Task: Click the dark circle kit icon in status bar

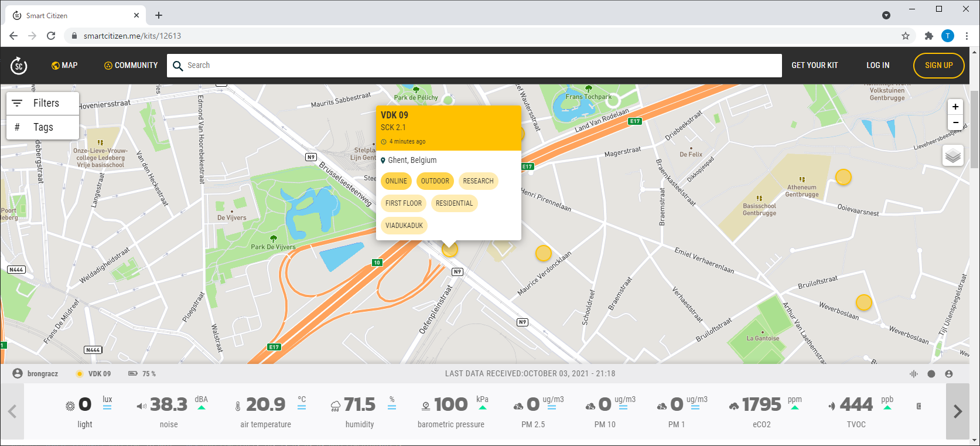Action: (931, 374)
